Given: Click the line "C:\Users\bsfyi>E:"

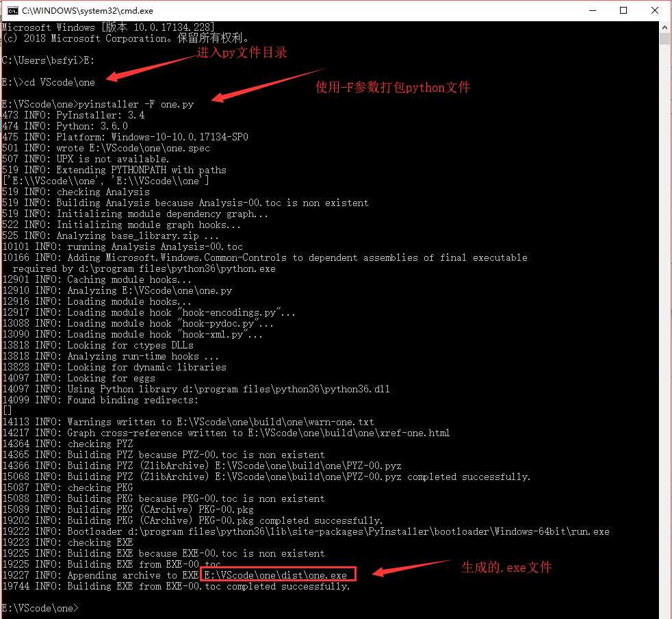Looking at the screenshot, I should tap(48, 60).
